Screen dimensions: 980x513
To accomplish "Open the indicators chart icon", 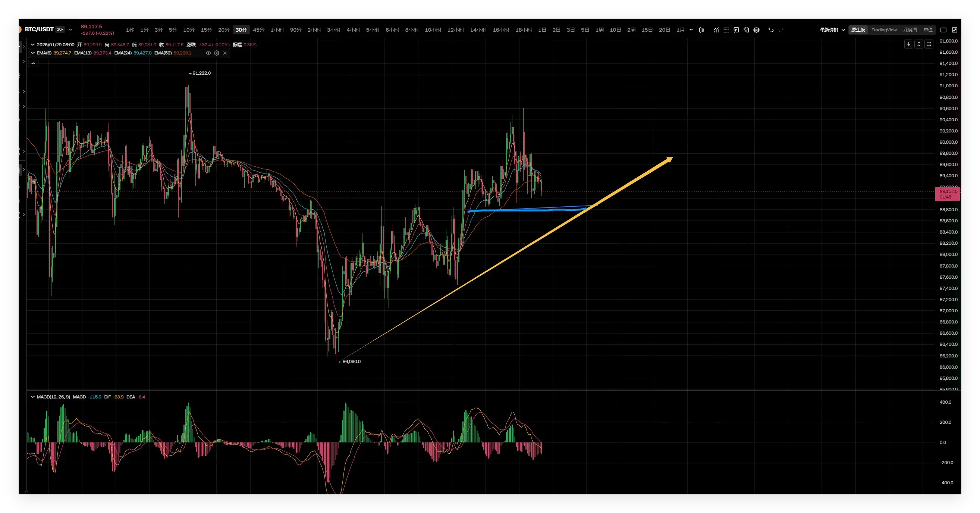I will [x=716, y=30].
